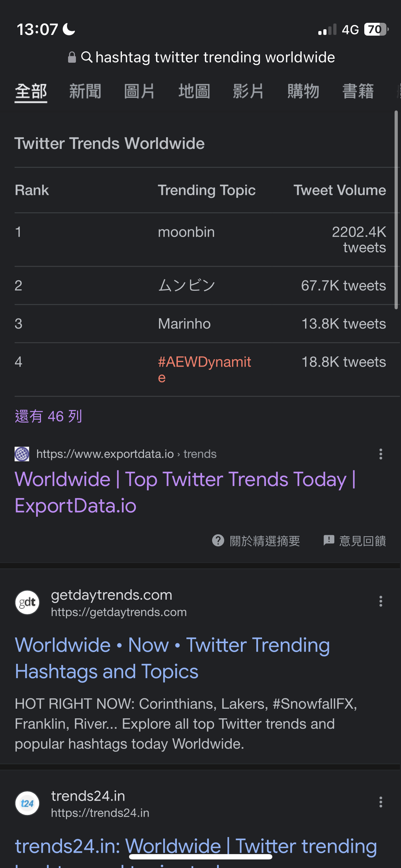Tap the address bar search query text
This screenshot has height=868, width=401.
click(215, 57)
